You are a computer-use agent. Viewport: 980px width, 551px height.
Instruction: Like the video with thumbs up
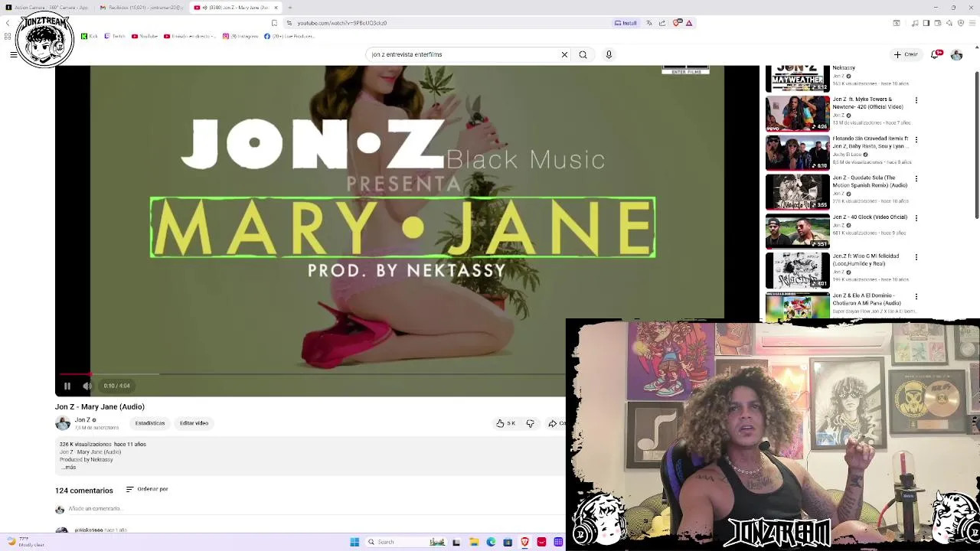505,423
